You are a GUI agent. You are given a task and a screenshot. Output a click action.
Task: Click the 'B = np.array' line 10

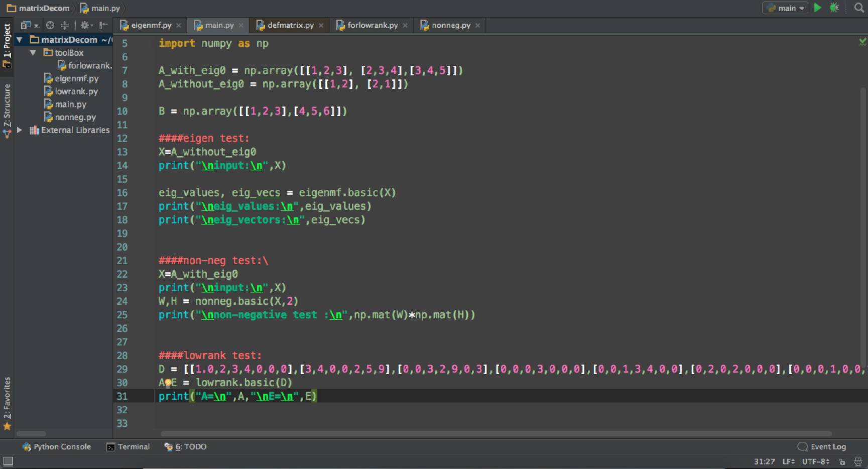[x=253, y=111]
